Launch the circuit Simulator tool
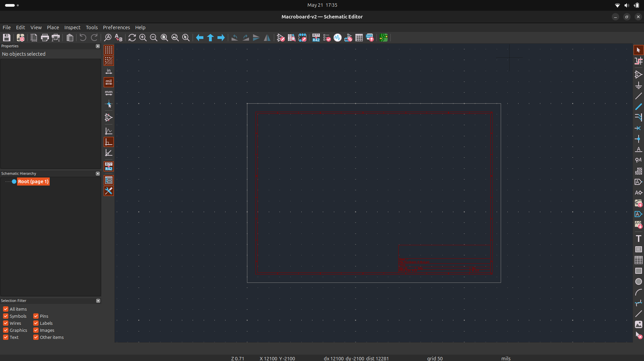 coord(337,38)
